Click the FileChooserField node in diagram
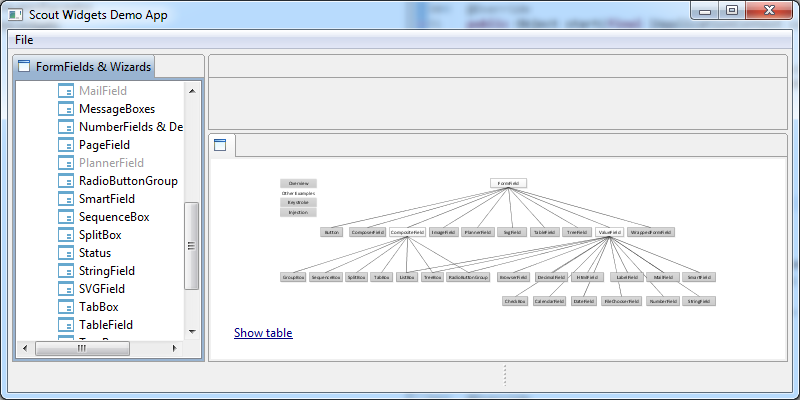 click(x=621, y=301)
